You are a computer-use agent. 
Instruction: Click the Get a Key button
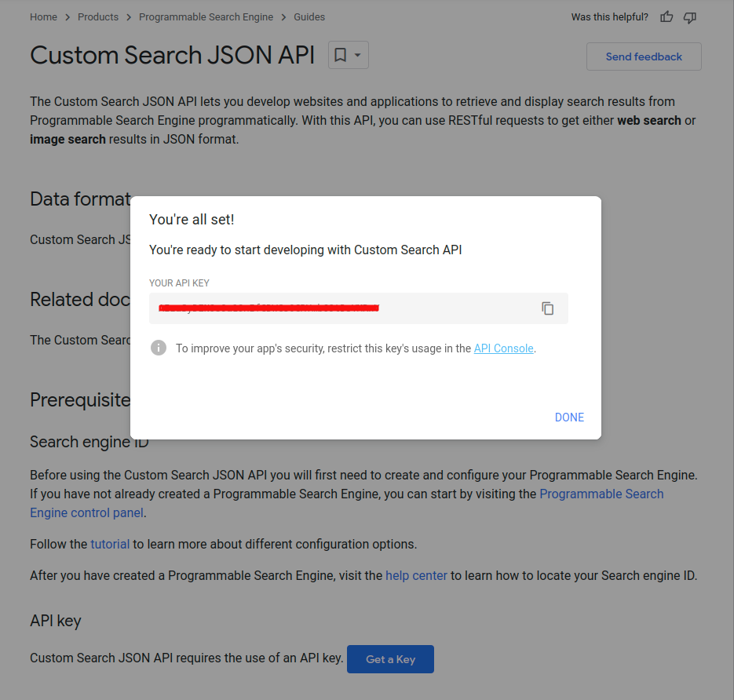pyautogui.click(x=390, y=659)
